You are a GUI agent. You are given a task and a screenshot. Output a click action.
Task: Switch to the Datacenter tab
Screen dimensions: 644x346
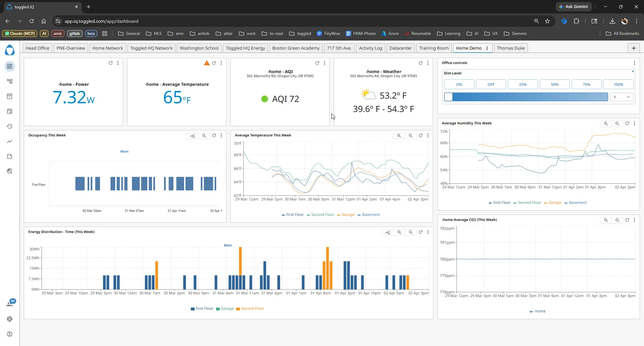(400, 48)
